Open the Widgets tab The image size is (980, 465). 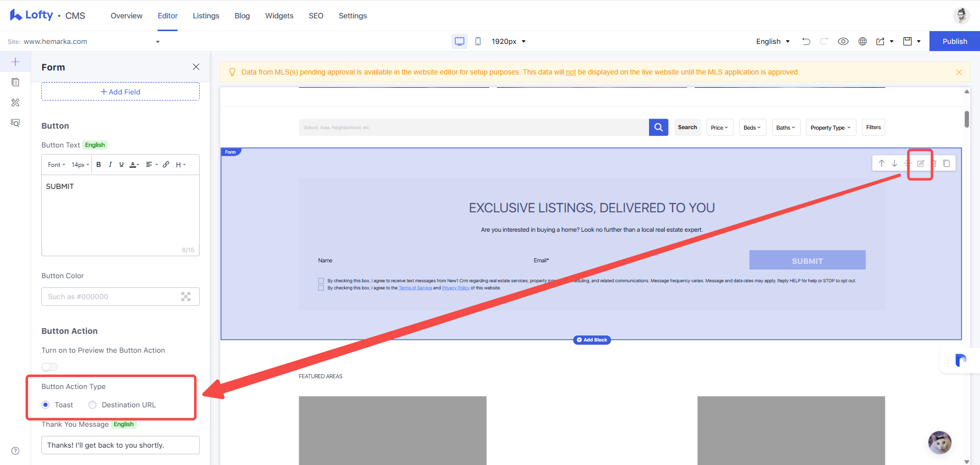coord(279,16)
